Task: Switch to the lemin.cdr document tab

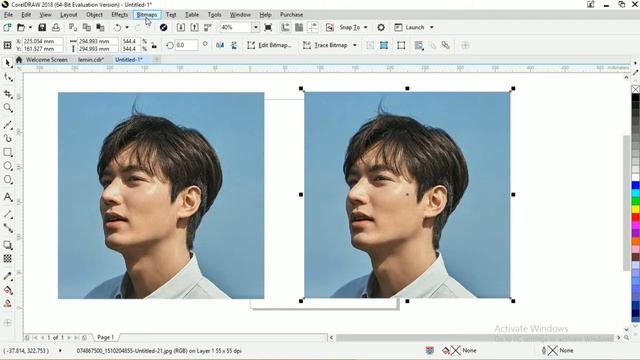Action: point(91,60)
